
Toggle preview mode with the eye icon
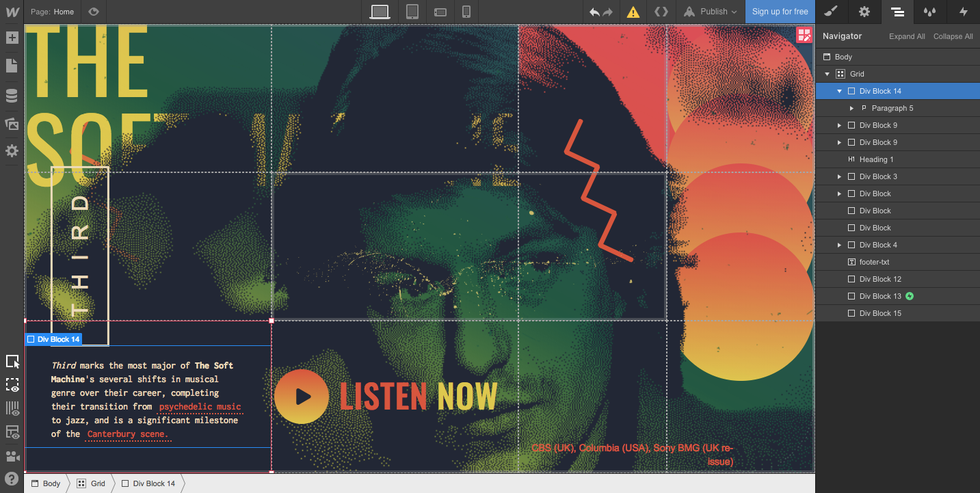click(94, 12)
